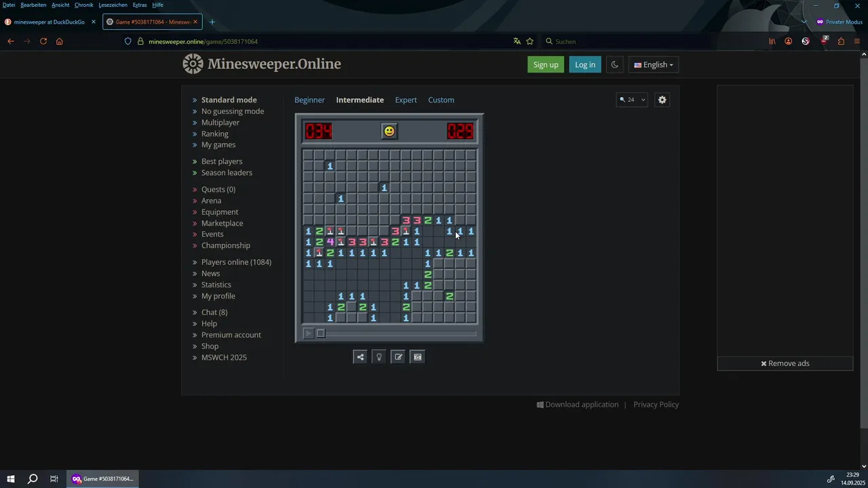This screenshot has width=868, height=488.
Task: Open the Lesezeichen menu
Action: (x=112, y=5)
